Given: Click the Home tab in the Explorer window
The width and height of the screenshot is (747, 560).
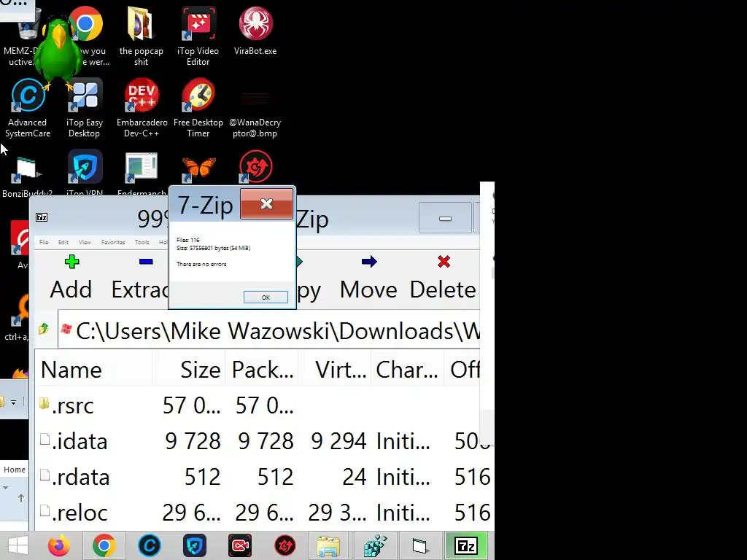Looking at the screenshot, I should click(x=15, y=470).
